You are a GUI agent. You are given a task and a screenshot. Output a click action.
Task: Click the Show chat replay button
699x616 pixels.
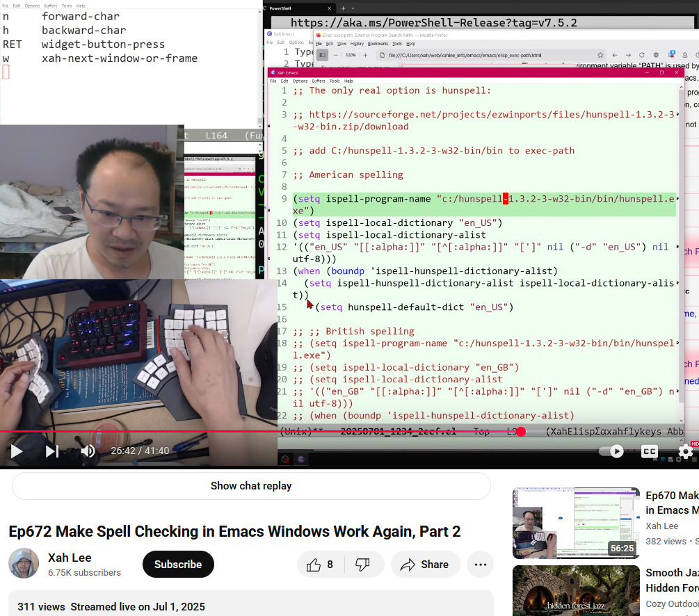tap(251, 486)
